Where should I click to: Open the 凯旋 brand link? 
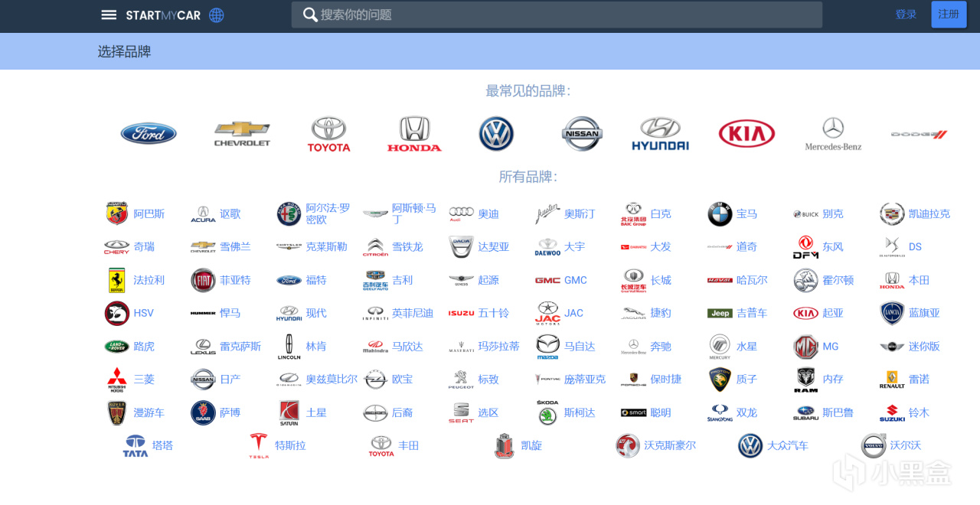pyautogui.click(x=531, y=445)
